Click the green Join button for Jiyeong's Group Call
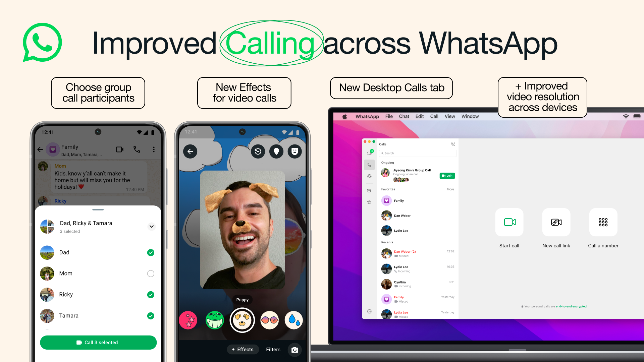The image size is (644, 362). 446,176
